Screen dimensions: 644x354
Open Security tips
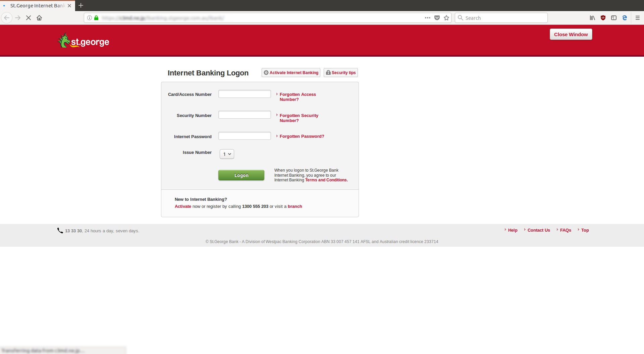click(341, 73)
